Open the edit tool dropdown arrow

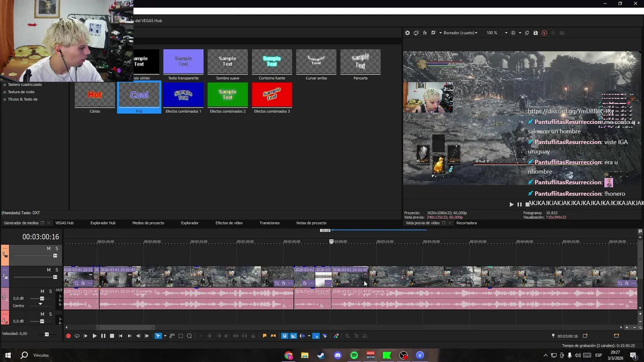point(165,336)
